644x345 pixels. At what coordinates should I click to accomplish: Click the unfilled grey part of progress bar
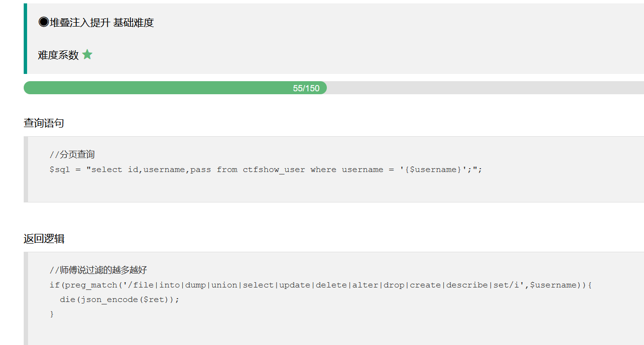pyautogui.click(x=485, y=88)
